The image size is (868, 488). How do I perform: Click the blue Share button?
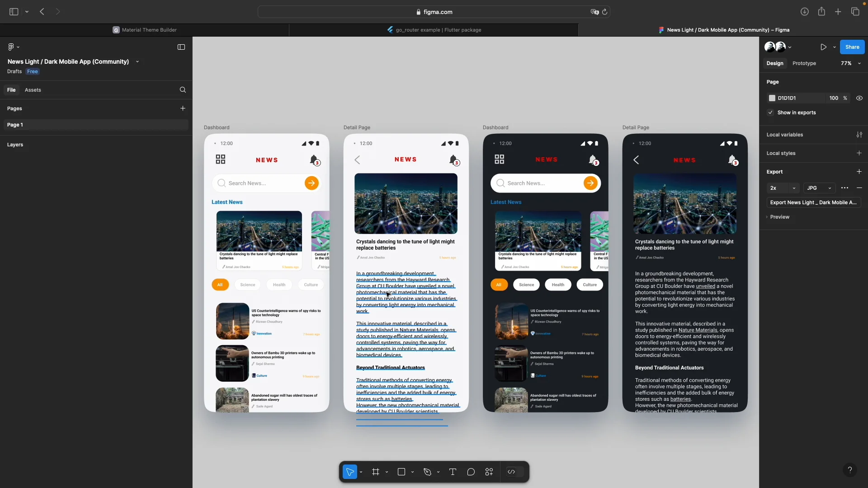click(x=852, y=47)
